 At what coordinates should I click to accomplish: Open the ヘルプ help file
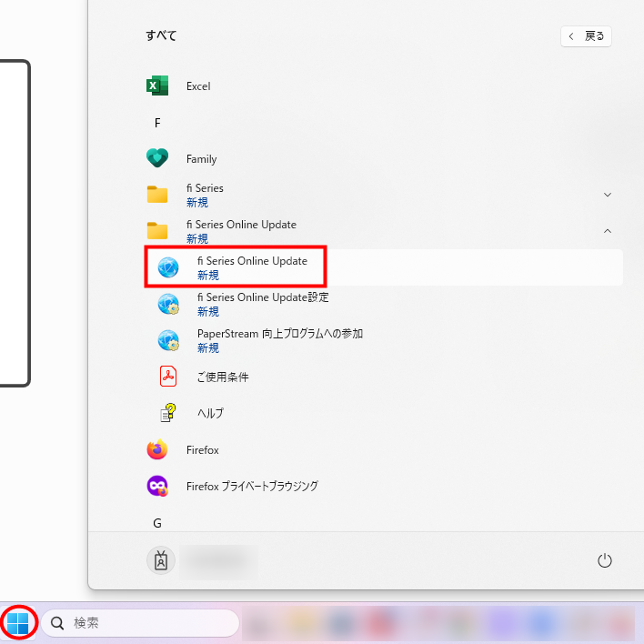coord(209,413)
